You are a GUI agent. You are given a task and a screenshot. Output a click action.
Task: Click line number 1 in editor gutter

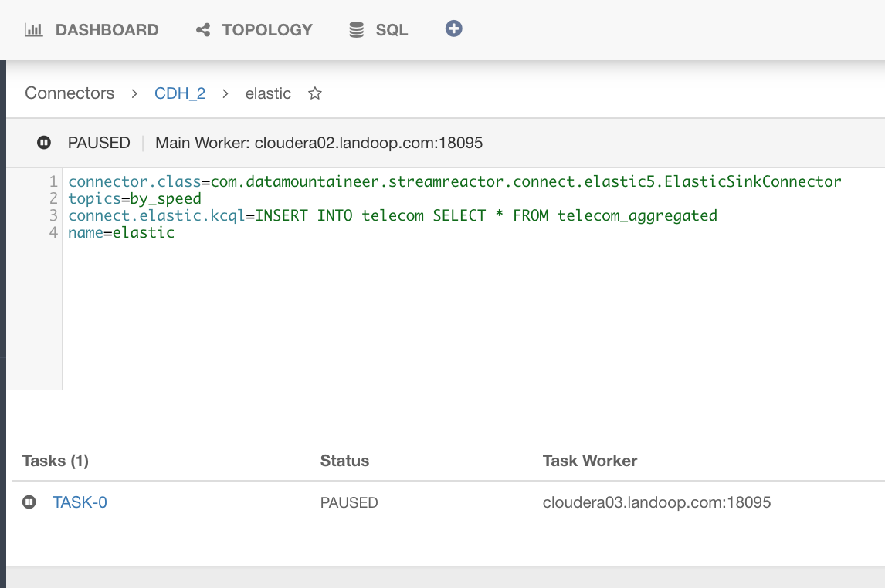point(53,181)
